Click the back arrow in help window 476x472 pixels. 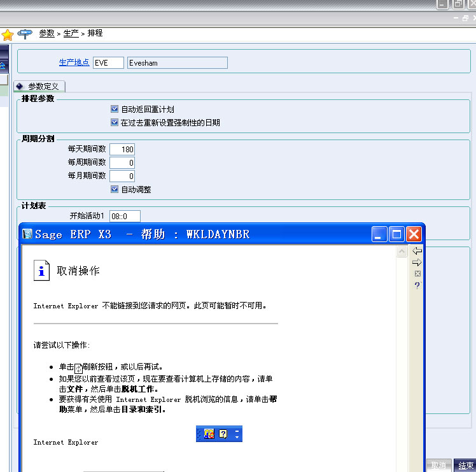(417, 251)
